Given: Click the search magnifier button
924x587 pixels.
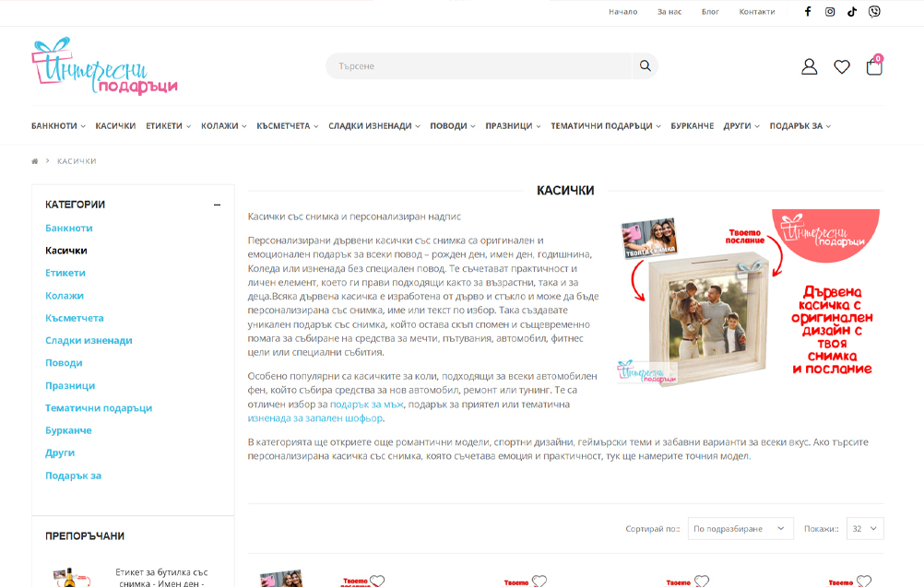Looking at the screenshot, I should tap(646, 66).
